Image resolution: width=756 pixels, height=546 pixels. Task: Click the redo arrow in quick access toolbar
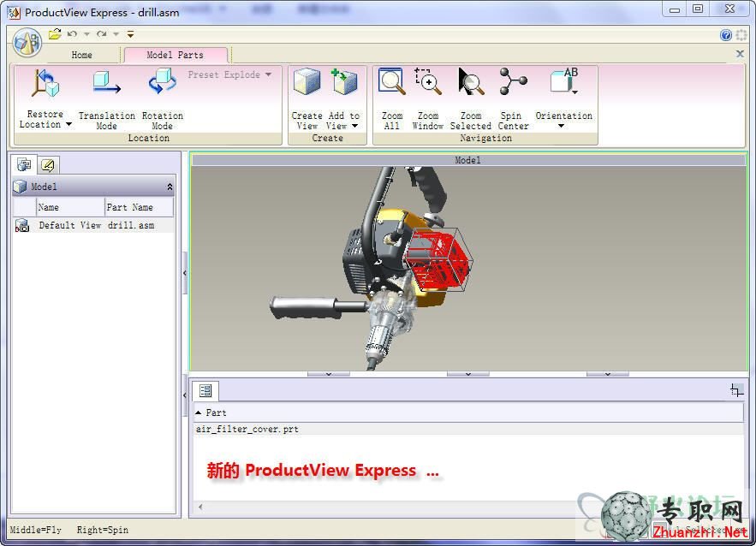click(101, 33)
